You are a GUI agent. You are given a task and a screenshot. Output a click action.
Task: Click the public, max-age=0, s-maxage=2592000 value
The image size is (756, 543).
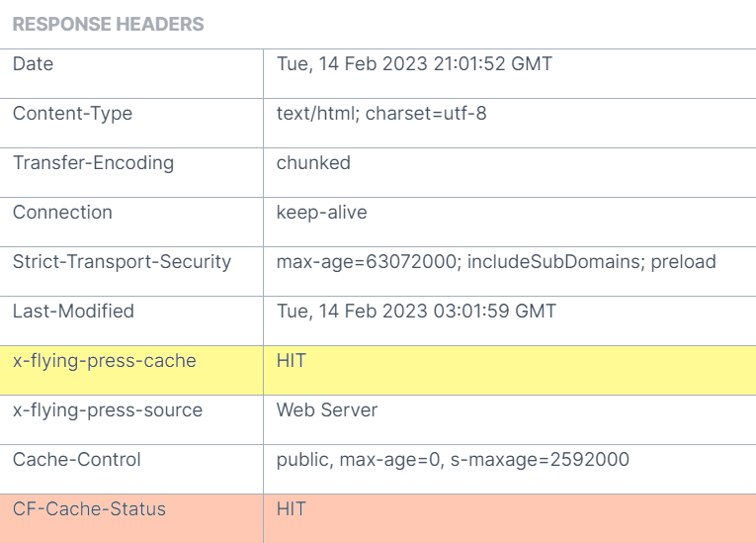(453, 460)
